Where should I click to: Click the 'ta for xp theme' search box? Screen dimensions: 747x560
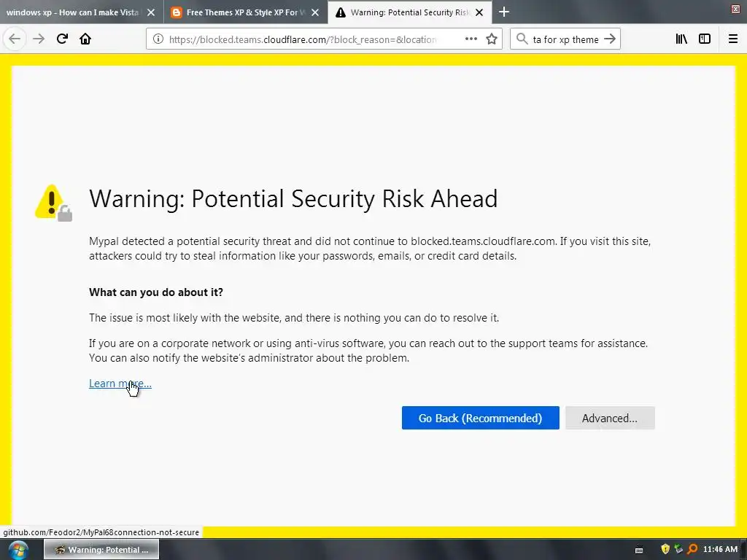click(x=565, y=39)
